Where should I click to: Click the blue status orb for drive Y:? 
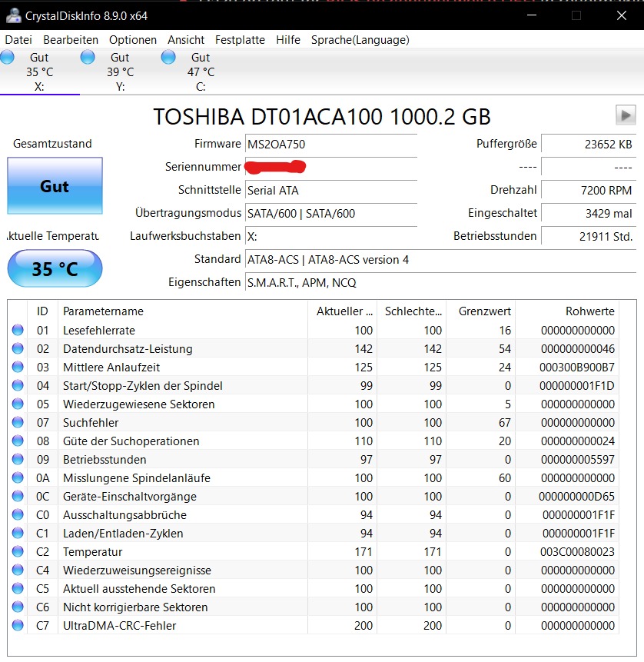[88, 57]
